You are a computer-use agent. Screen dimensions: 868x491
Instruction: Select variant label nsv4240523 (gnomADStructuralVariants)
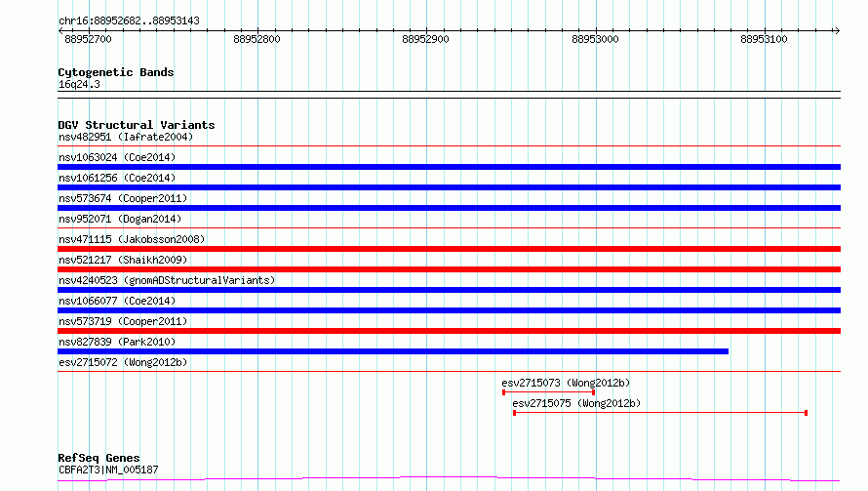click(x=167, y=280)
